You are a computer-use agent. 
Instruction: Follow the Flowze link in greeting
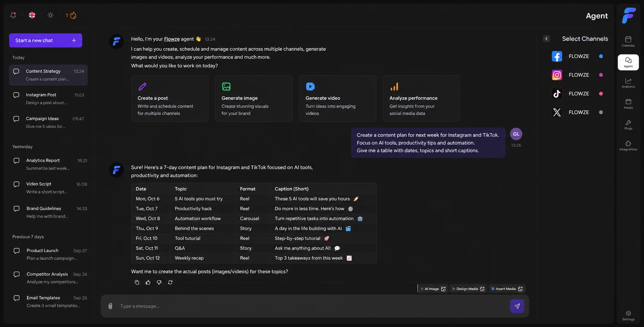(x=172, y=39)
